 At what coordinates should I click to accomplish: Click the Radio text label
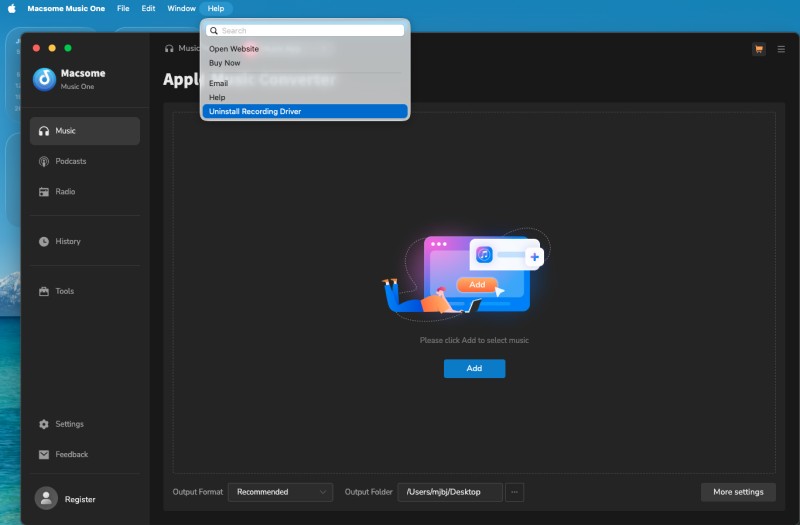pos(65,192)
